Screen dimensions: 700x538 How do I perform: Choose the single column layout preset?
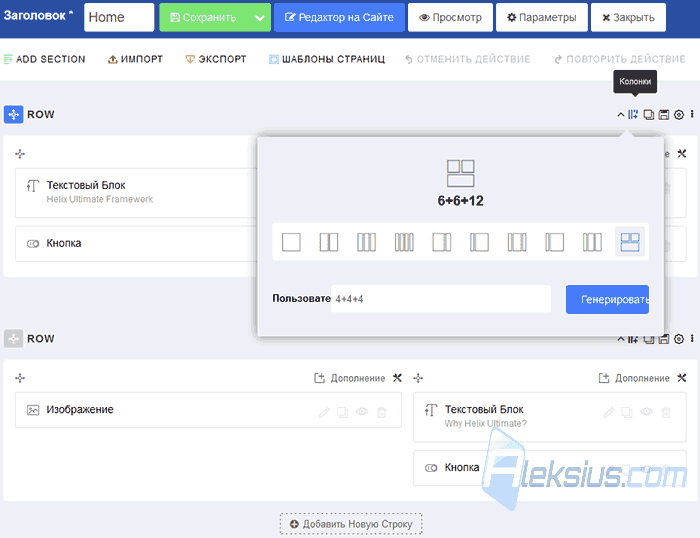pos(291,242)
